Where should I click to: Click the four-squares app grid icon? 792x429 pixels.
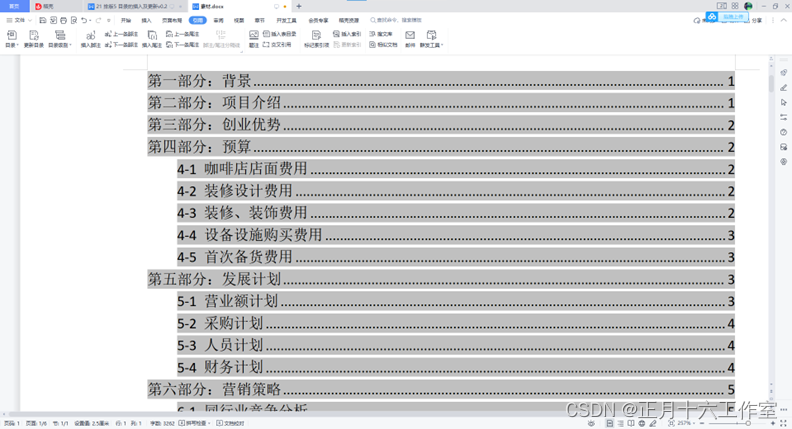pos(735,6)
